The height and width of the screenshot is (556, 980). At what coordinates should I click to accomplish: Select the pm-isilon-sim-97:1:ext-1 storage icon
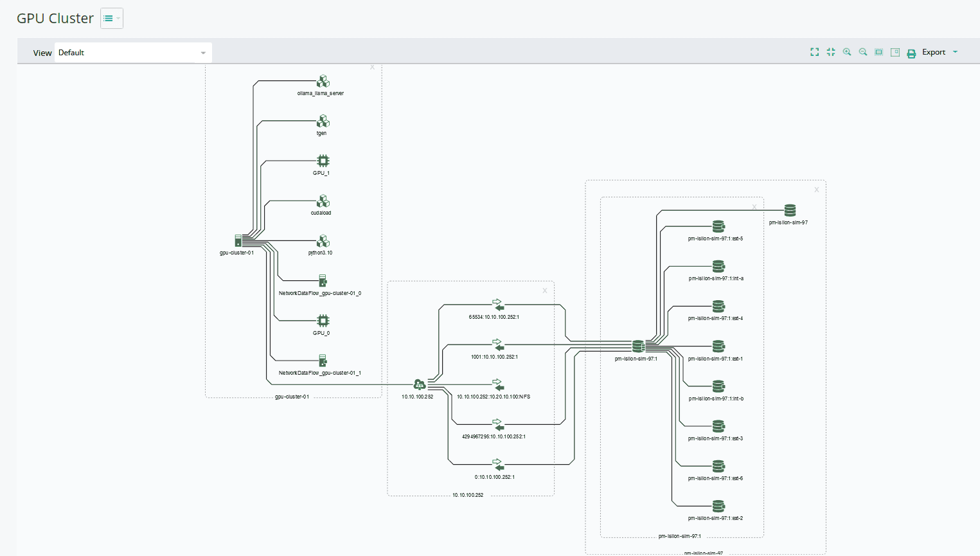[x=718, y=346]
